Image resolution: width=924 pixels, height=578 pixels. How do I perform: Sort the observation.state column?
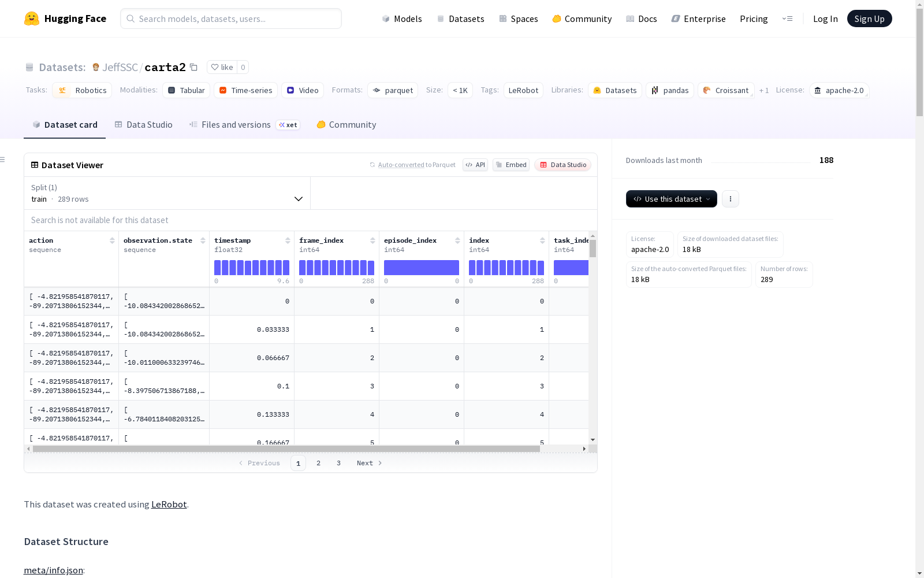[203, 240]
